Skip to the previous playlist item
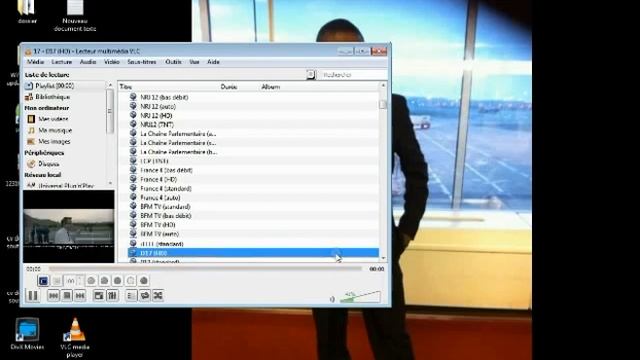Screen dimensions: 640x360 pos(53,296)
